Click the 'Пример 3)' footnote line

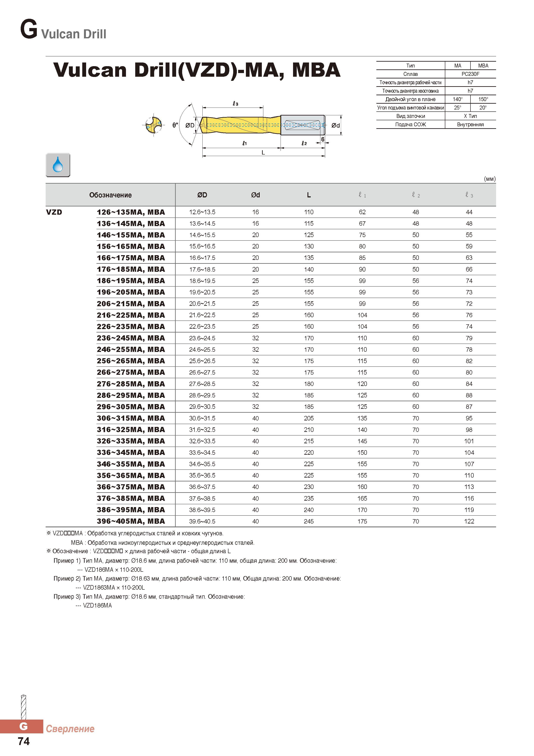click(149, 596)
